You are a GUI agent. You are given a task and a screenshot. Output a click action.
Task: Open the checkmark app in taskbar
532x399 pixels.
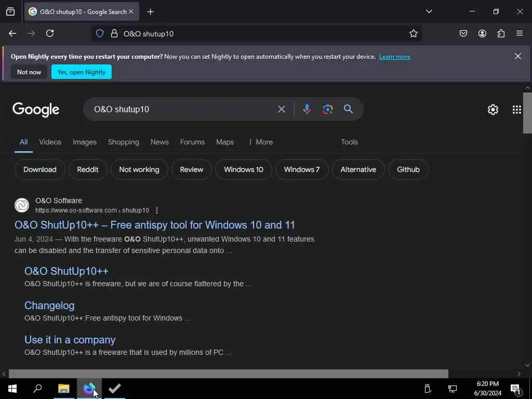coord(115,389)
